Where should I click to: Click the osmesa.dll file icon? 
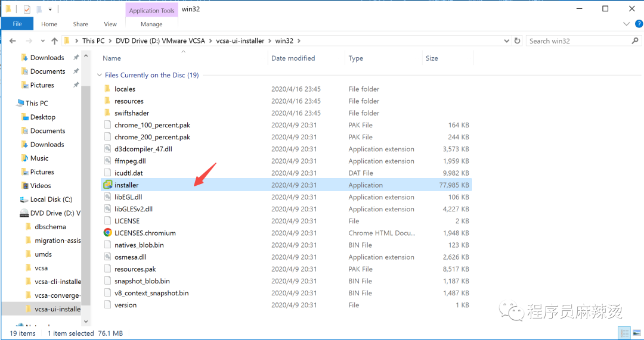tap(107, 257)
